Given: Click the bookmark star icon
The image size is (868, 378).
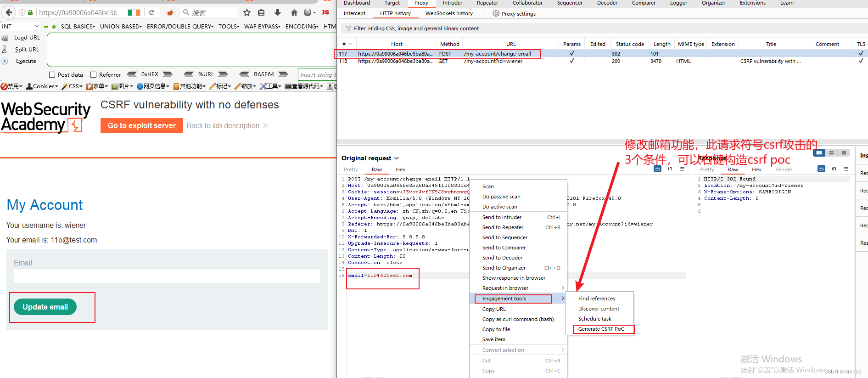Looking at the screenshot, I should click(247, 12).
